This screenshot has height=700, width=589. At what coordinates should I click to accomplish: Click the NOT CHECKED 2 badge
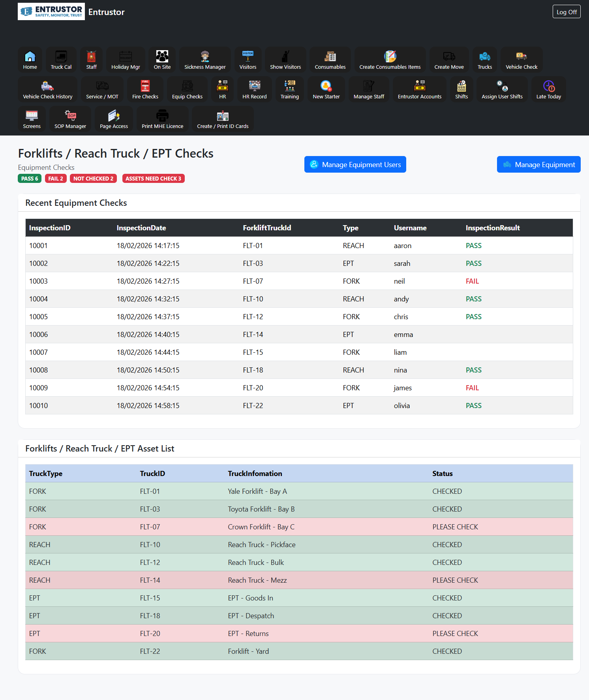[93, 179]
